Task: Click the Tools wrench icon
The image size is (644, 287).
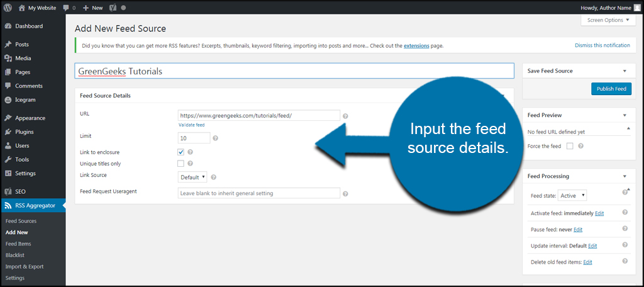Action: tap(8, 159)
